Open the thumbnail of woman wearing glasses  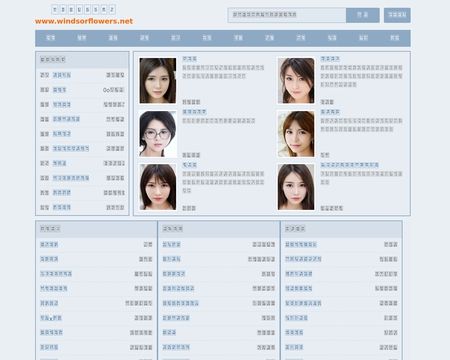(x=158, y=134)
